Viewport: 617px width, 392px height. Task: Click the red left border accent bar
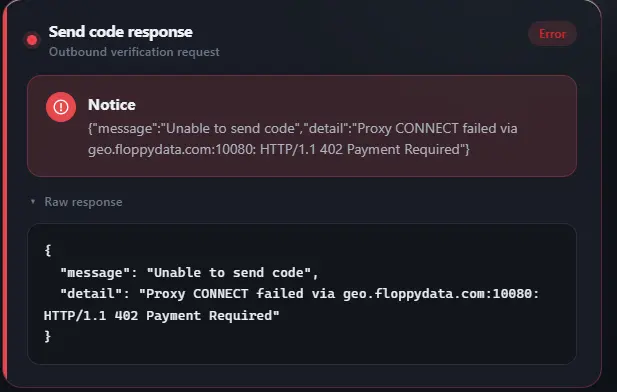pos(5,196)
